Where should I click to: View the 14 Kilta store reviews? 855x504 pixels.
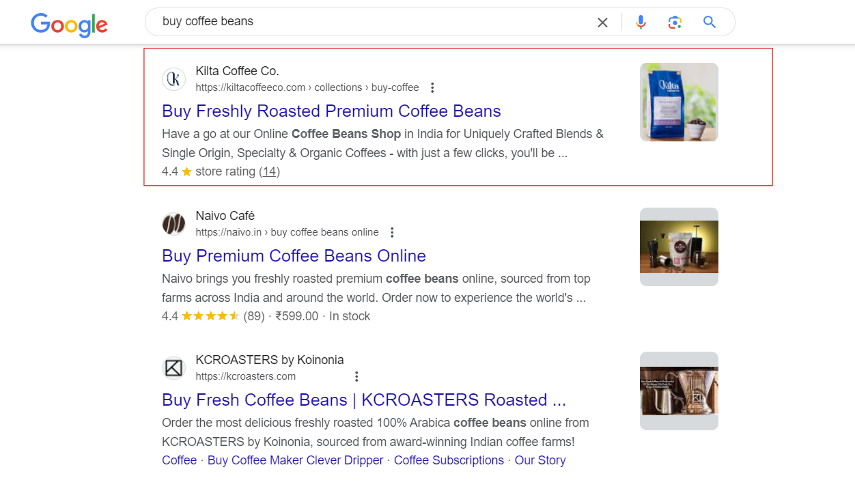pyautogui.click(x=270, y=171)
